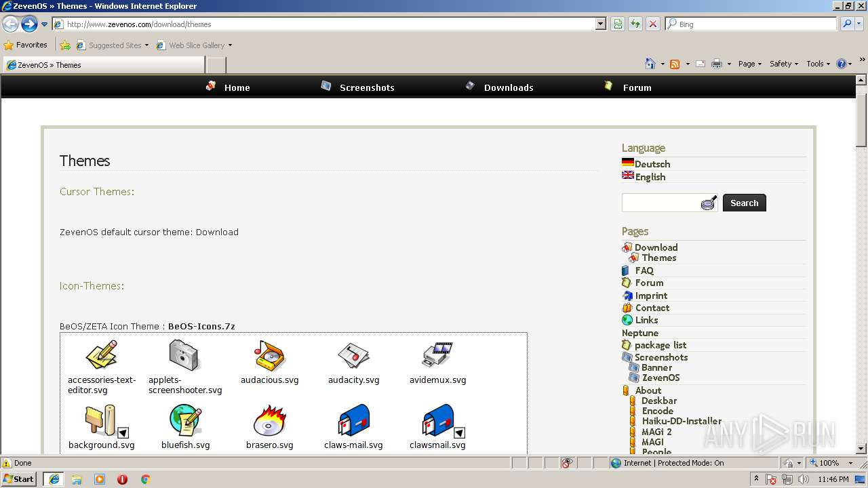Open the Safety menu dropdown
This screenshot has width=868, height=488.
[784, 64]
